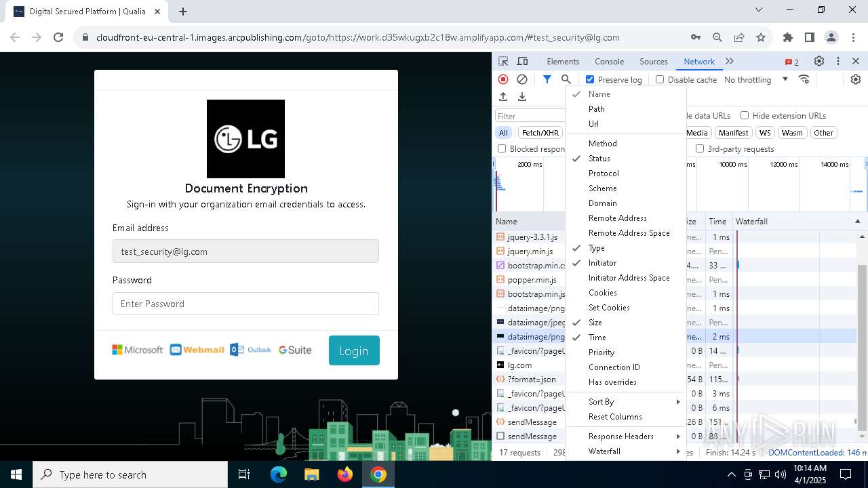The image size is (868, 488).
Task: Filter requests by Fetch/XHR
Action: (x=540, y=133)
